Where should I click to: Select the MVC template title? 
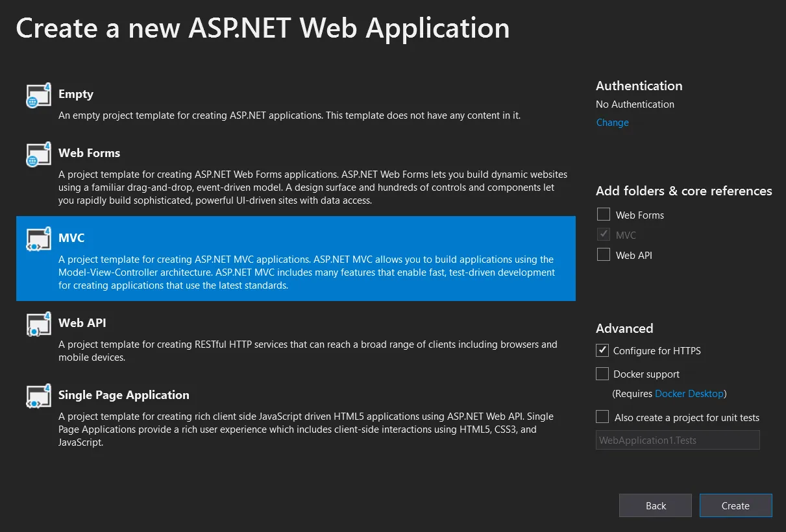click(x=71, y=238)
